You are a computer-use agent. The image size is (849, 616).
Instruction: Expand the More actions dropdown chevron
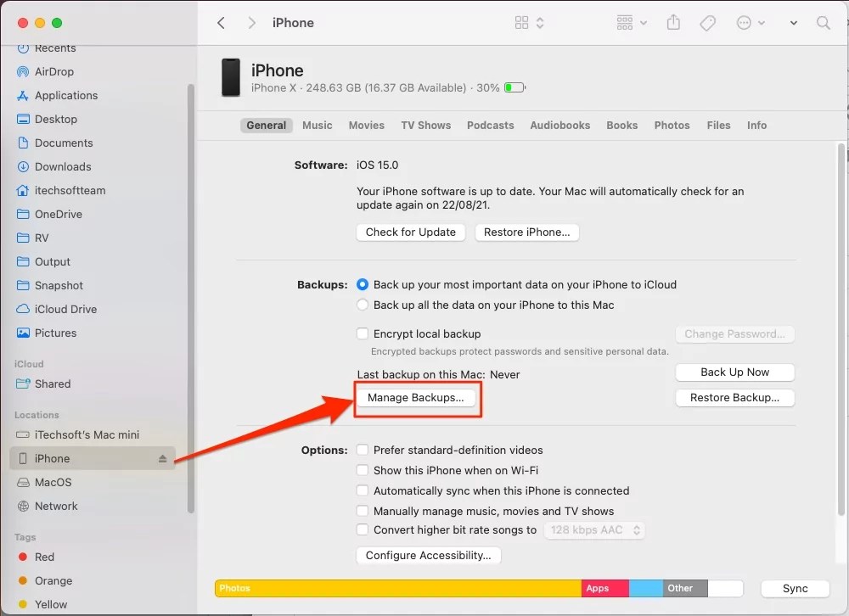(x=762, y=23)
